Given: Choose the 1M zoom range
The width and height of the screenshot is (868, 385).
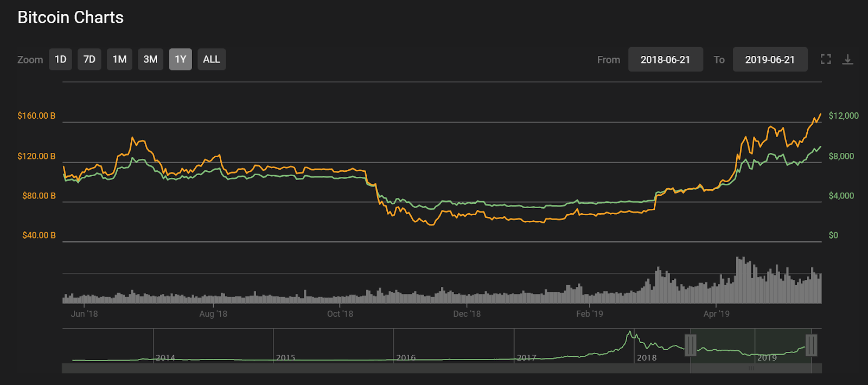Looking at the screenshot, I should (119, 59).
